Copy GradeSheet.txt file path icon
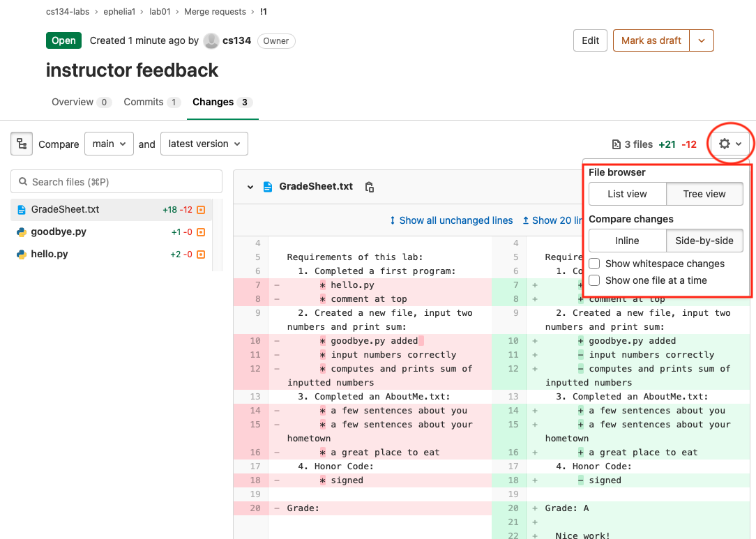The width and height of the screenshot is (756, 539). coord(370,187)
